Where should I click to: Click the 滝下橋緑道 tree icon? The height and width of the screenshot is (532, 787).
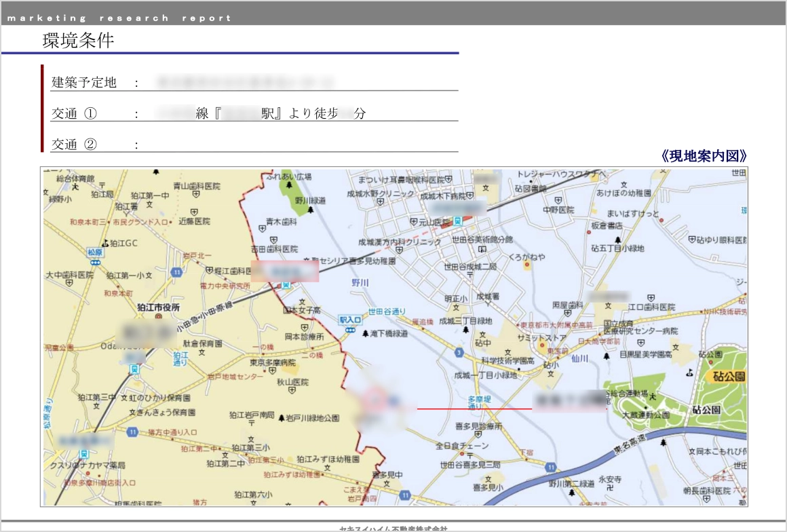click(366, 334)
